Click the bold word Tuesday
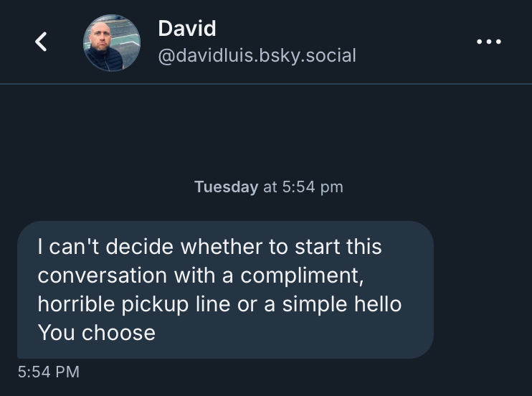The width and height of the screenshot is (532, 396). (226, 187)
